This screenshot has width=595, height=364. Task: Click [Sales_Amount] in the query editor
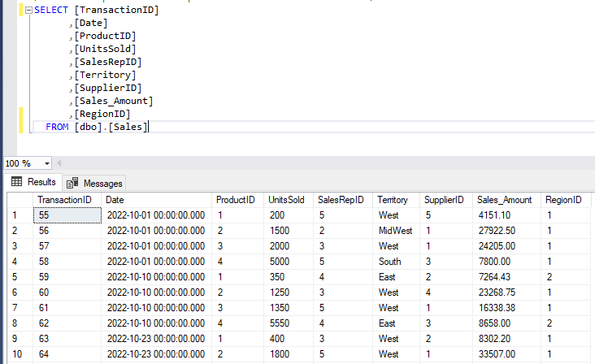point(114,102)
